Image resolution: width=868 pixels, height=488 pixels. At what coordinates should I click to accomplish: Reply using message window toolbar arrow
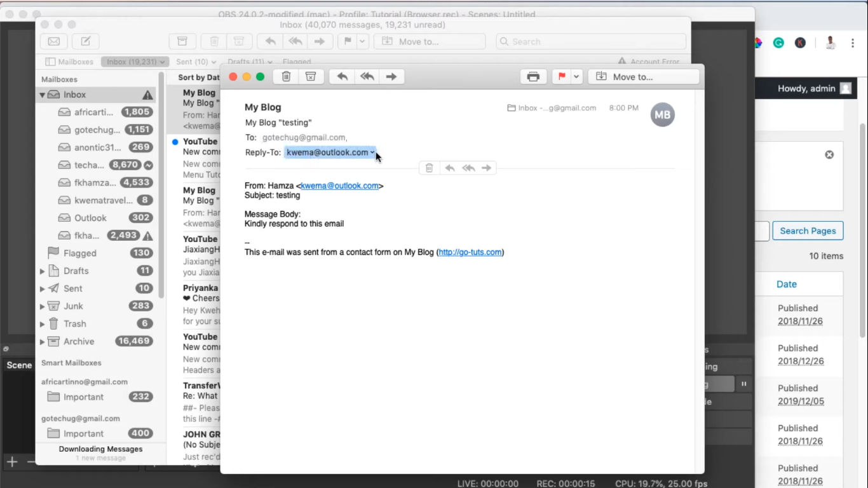(342, 77)
